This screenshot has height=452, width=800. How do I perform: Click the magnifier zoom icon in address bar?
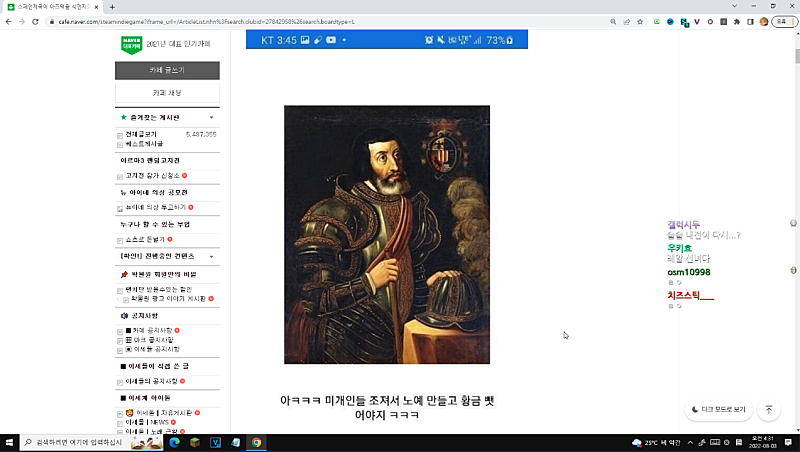[613, 22]
